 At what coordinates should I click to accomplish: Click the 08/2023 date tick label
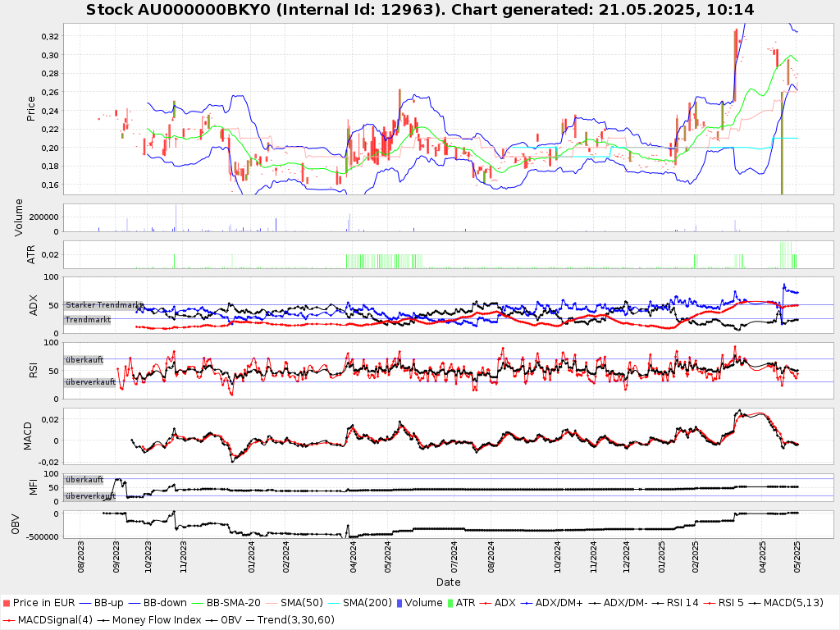pos(81,557)
